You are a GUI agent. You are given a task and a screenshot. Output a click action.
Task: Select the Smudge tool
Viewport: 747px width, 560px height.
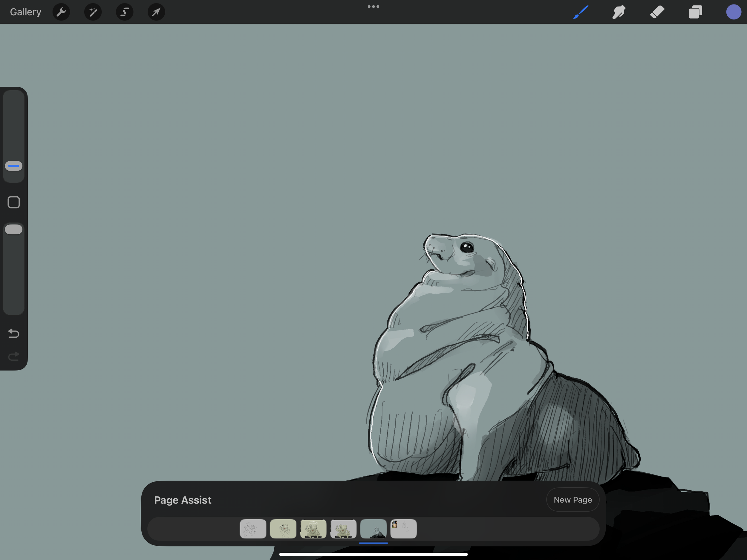619,12
